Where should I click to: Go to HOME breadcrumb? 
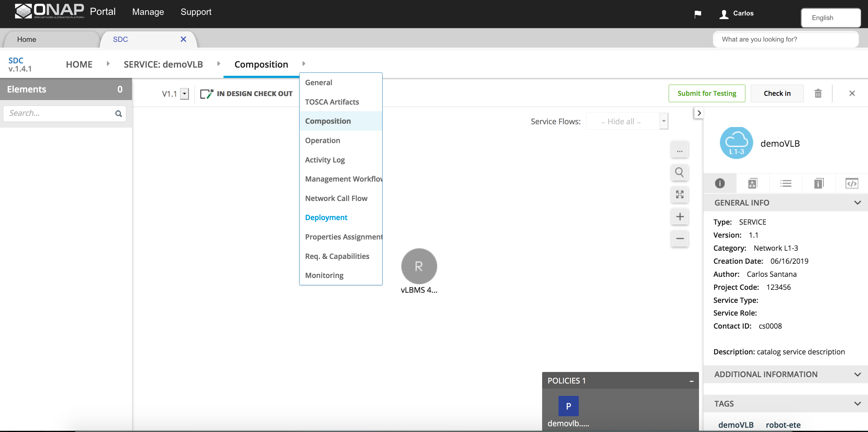(79, 64)
